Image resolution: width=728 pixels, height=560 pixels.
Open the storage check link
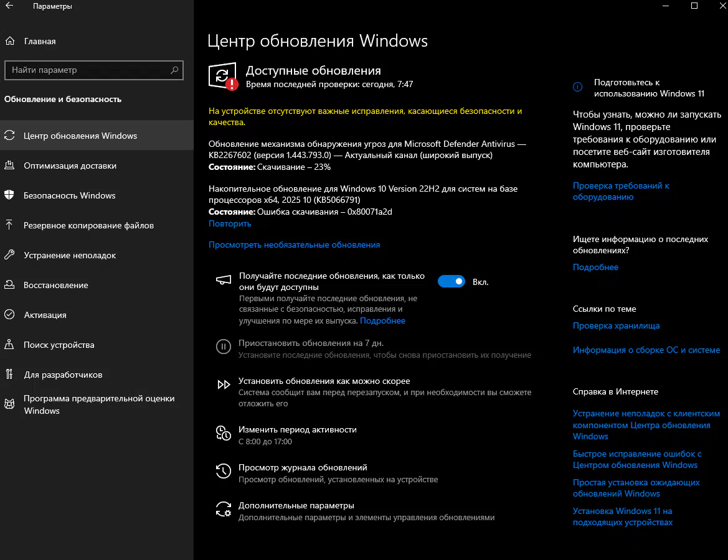click(616, 325)
